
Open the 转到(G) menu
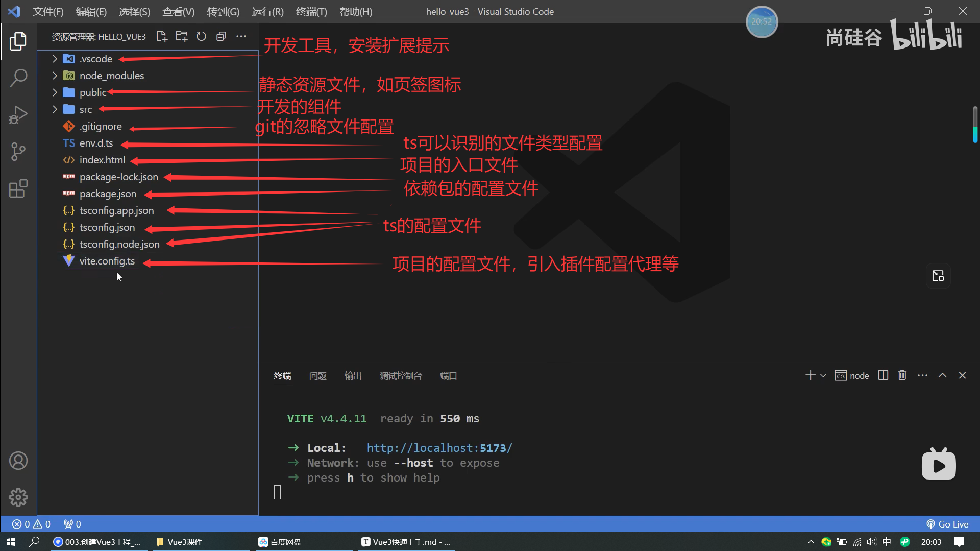point(223,12)
